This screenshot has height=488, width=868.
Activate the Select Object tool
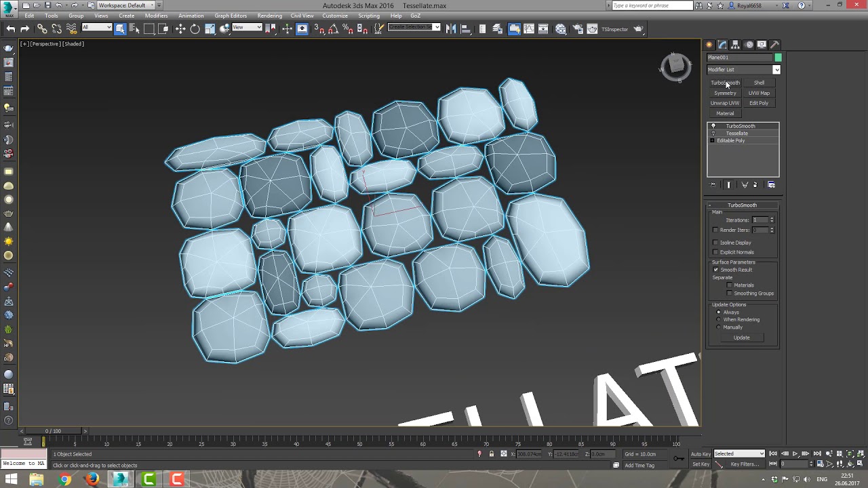click(120, 28)
